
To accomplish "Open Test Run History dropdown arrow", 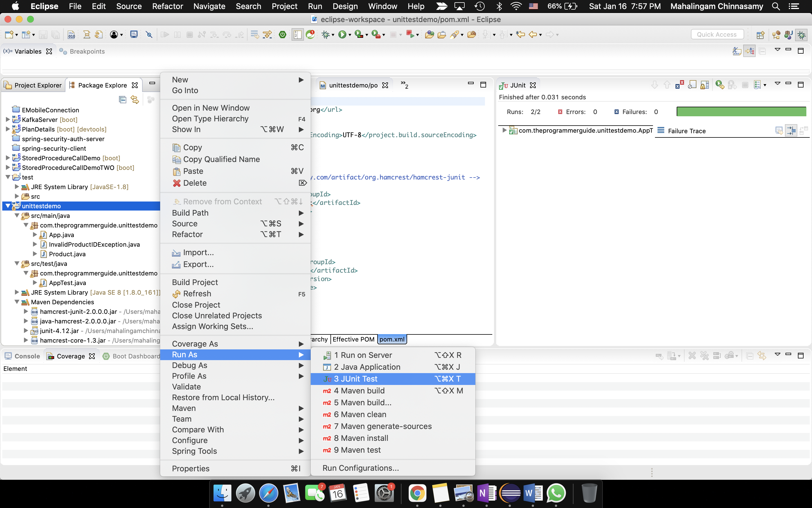I will (x=765, y=85).
